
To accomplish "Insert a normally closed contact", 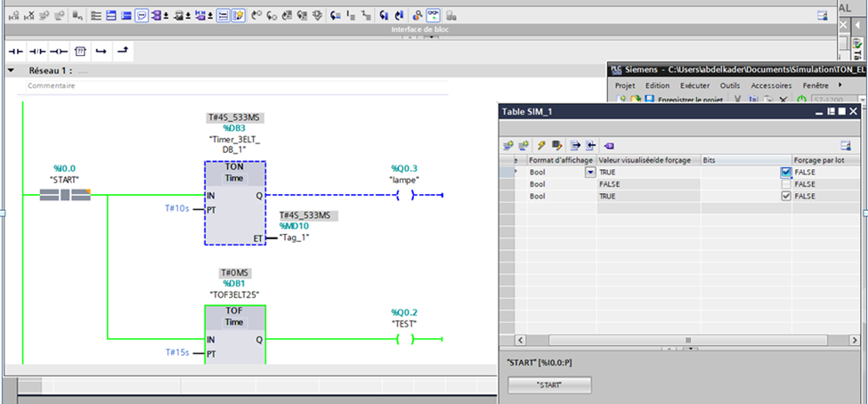I will tap(37, 52).
